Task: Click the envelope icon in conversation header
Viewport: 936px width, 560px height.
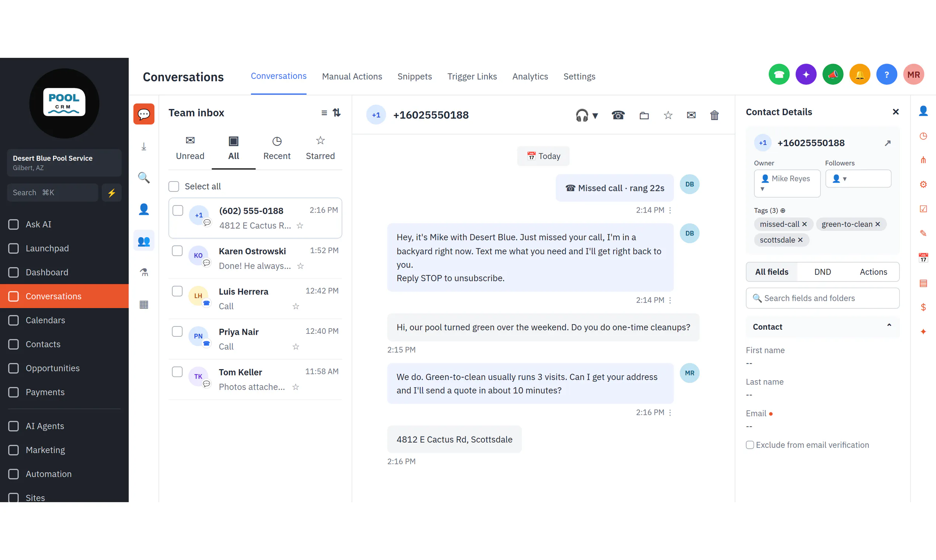Action: click(x=691, y=115)
